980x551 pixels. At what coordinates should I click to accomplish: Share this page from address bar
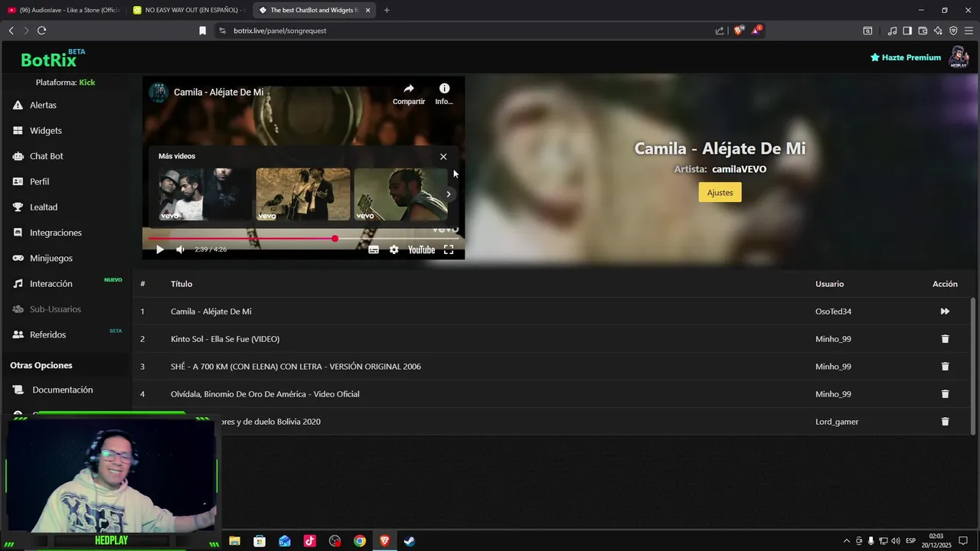pos(720,31)
